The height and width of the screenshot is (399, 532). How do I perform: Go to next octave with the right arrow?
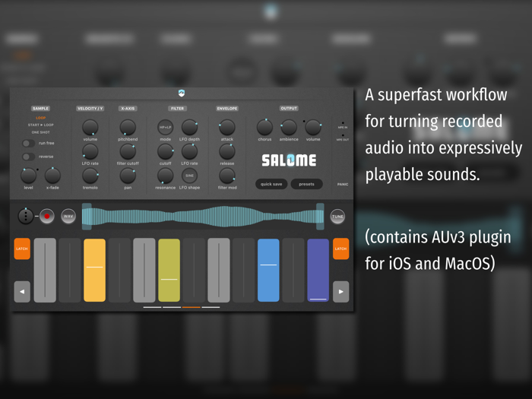click(x=341, y=291)
